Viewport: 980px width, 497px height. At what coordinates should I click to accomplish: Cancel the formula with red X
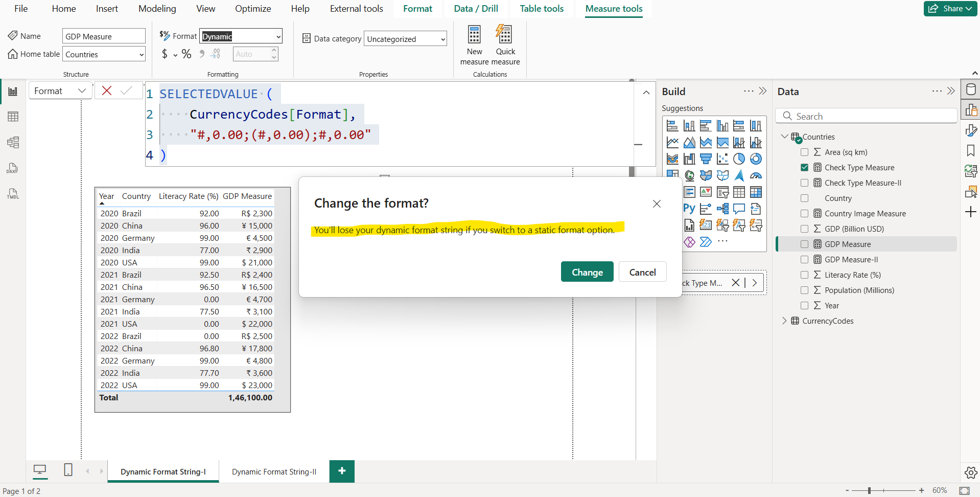[107, 91]
